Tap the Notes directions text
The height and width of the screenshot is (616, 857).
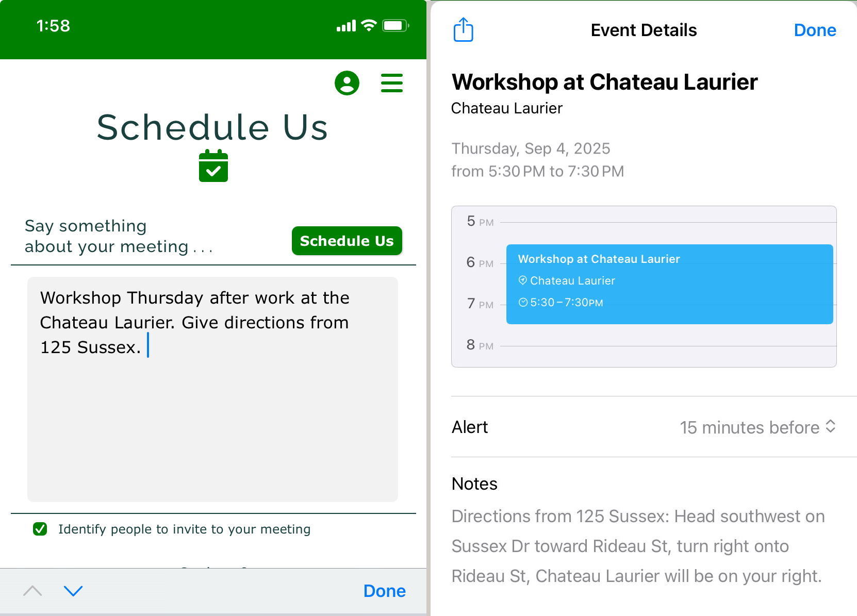(637, 546)
